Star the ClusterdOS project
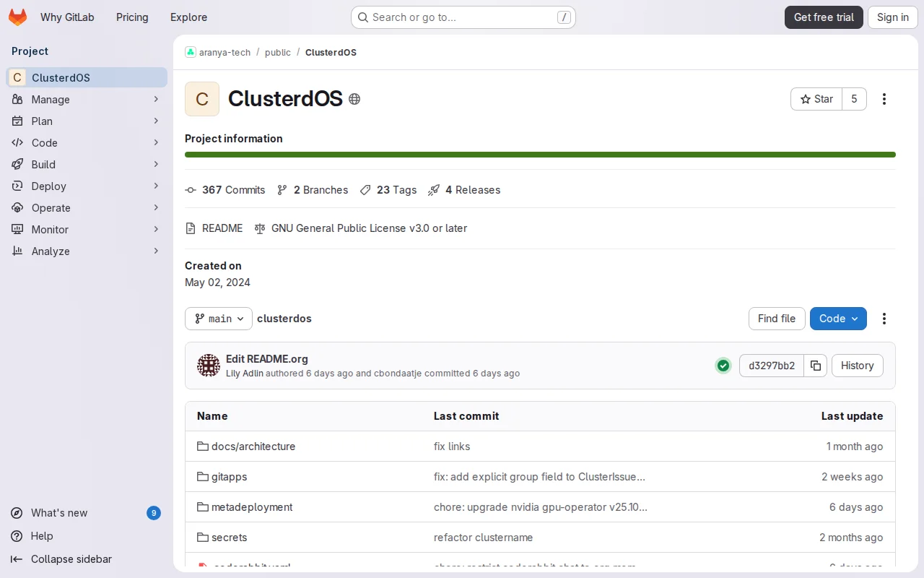Viewport: 924px width, 578px height. pos(816,99)
